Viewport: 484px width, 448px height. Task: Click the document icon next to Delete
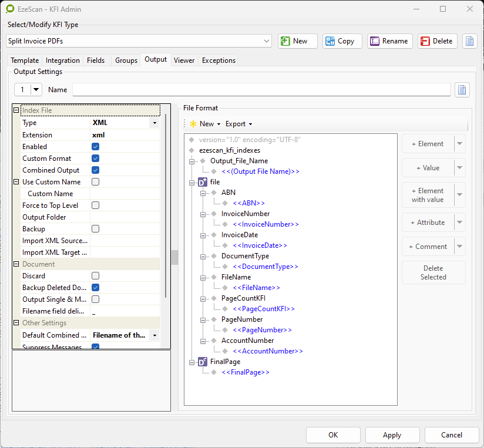[x=469, y=41]
